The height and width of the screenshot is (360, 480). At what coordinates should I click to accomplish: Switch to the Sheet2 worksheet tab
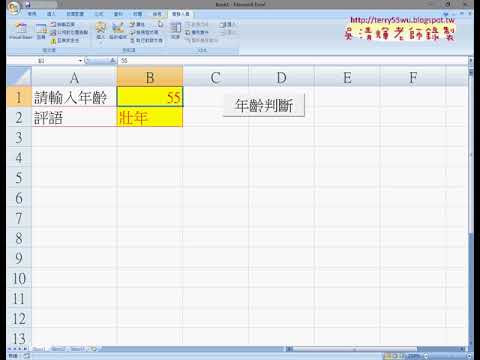point(58,349)
